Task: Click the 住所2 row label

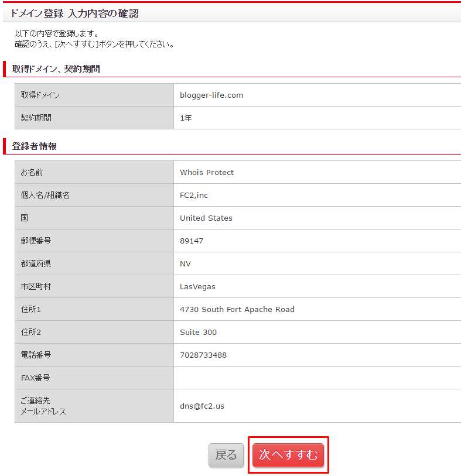Action: click(30, 332)
